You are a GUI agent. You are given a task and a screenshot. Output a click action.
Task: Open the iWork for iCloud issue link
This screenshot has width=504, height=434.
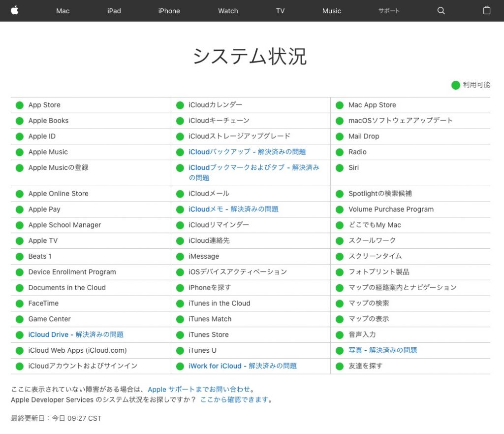point(243,366)
